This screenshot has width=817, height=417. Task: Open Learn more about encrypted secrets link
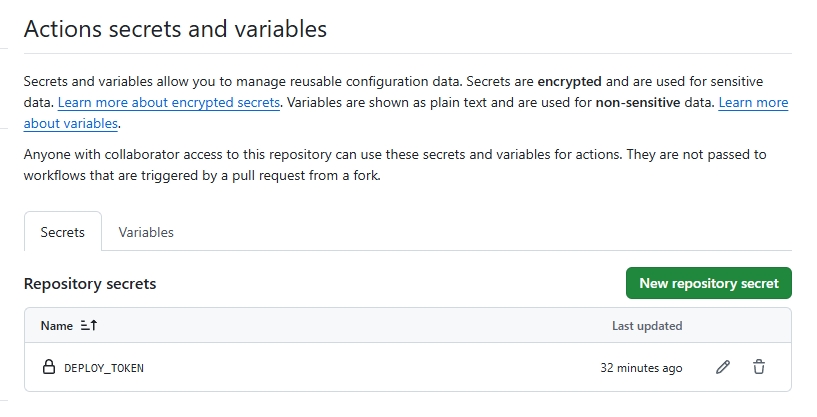[x=169, y=102]
